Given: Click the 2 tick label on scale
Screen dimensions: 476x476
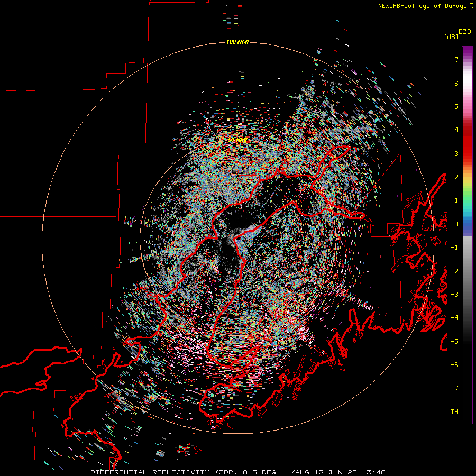Looking at the screenshot, I should pos(456,177).
